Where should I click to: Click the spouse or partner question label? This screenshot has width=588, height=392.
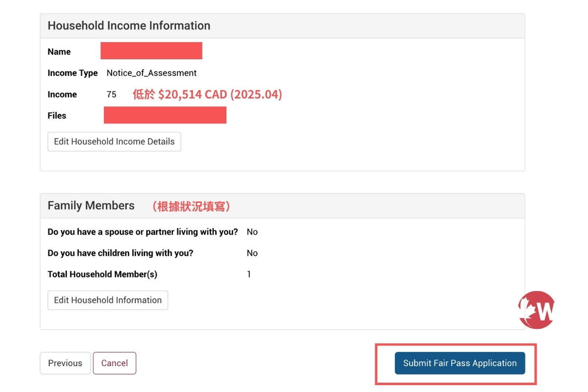tap(143, 232)
